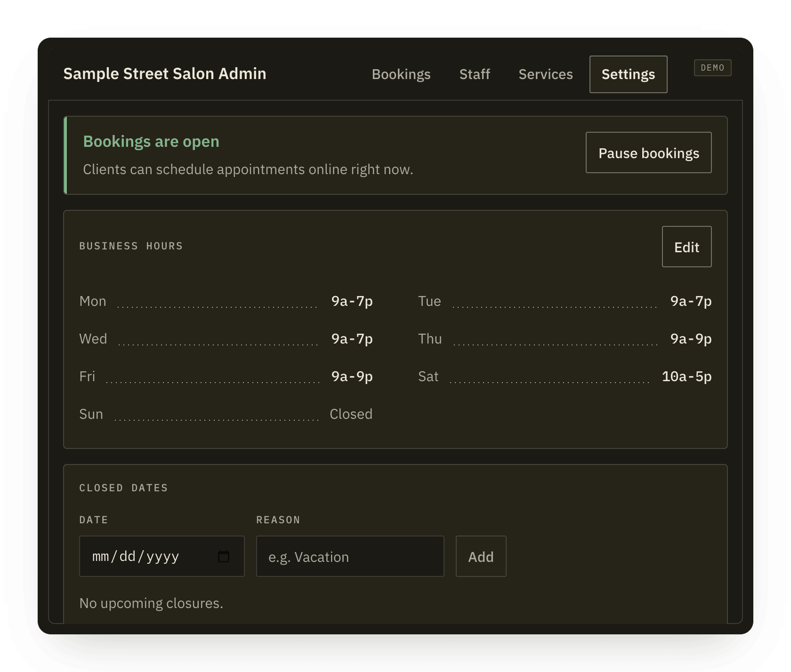Viewport: 791px width, 672px height.
Task: Open the calendar picker icon in date field
Action: click(224, 557)
